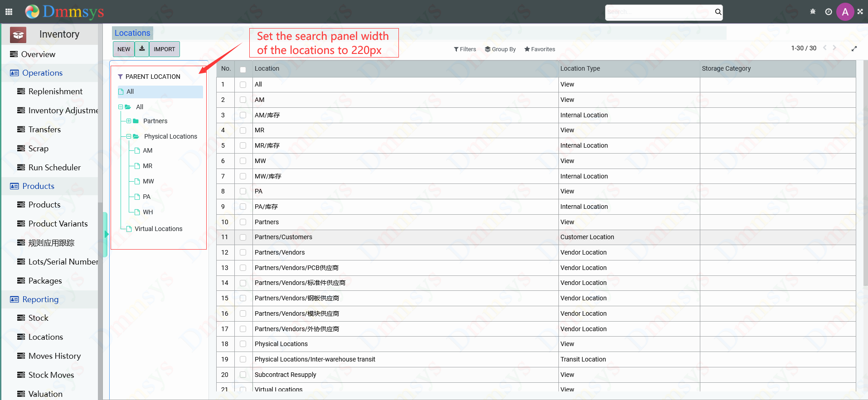Open the Favorites dropdown
868x400 pixels.
pos(539,49)
